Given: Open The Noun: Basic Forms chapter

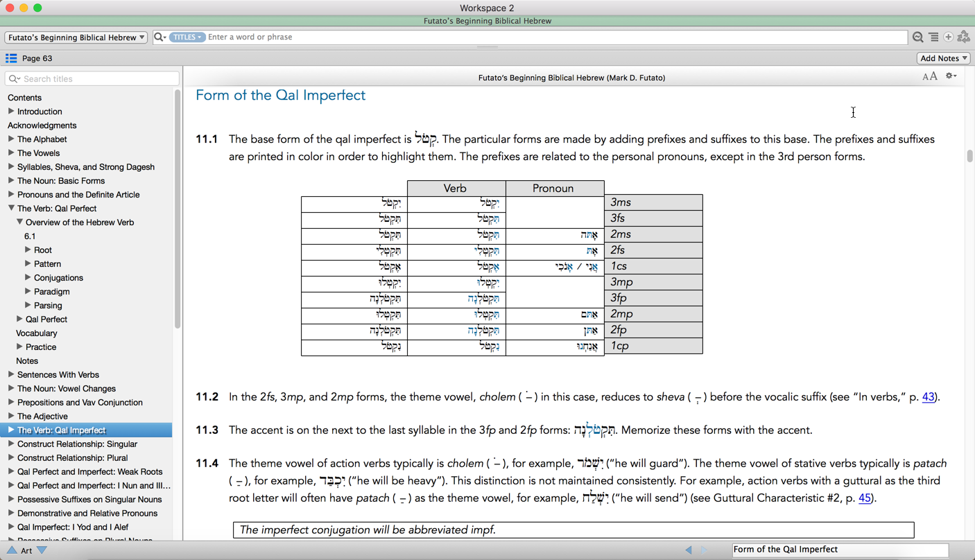Looking at the screenshot, I should pos(61,181).
